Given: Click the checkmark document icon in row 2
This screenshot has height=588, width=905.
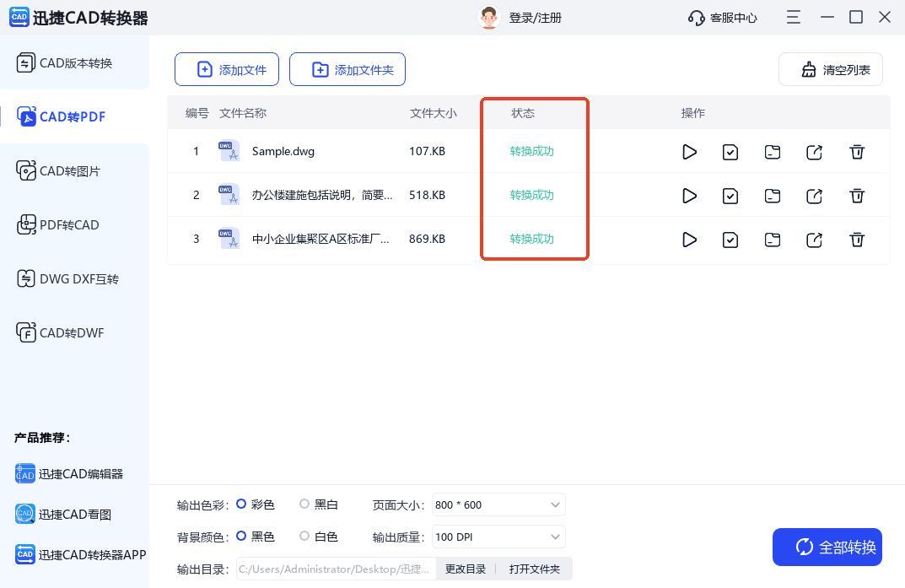Looking at the screenshot, I should 730,196.
